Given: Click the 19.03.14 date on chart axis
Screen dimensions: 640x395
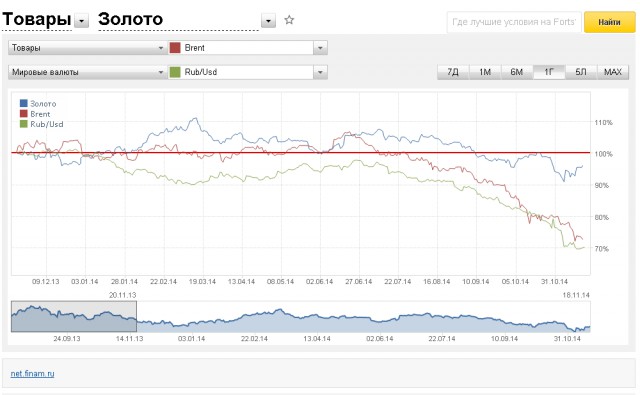Looking at the screenshot, I should pyautogui.click(x=202, y=282).
